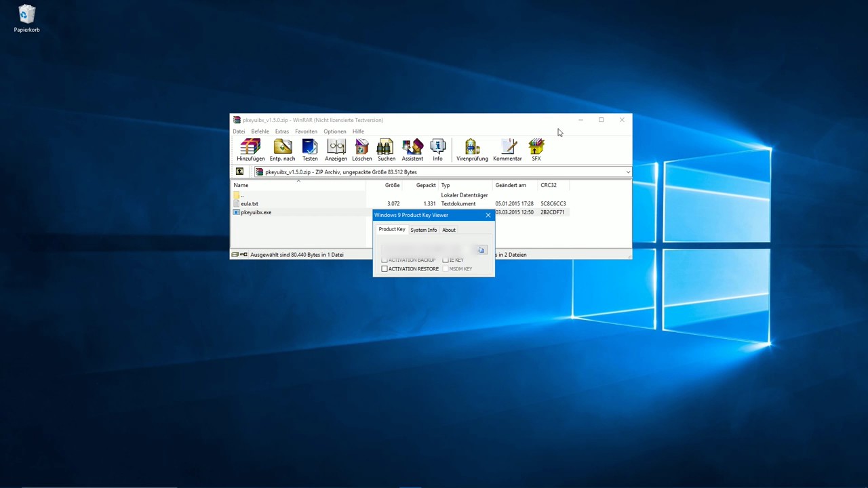Open the Hilfe menu
The width and height of the screenshot is (868, 488).
click(358, 131)
